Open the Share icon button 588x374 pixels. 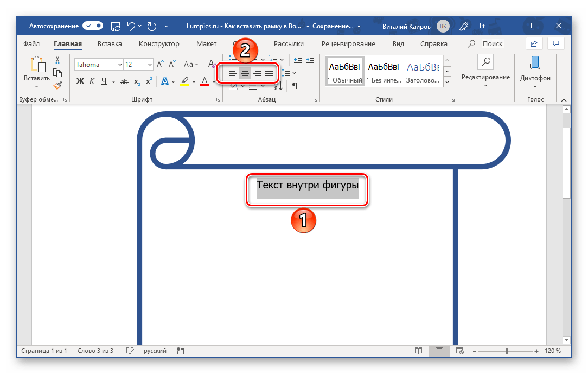click(x=534, y=43)
